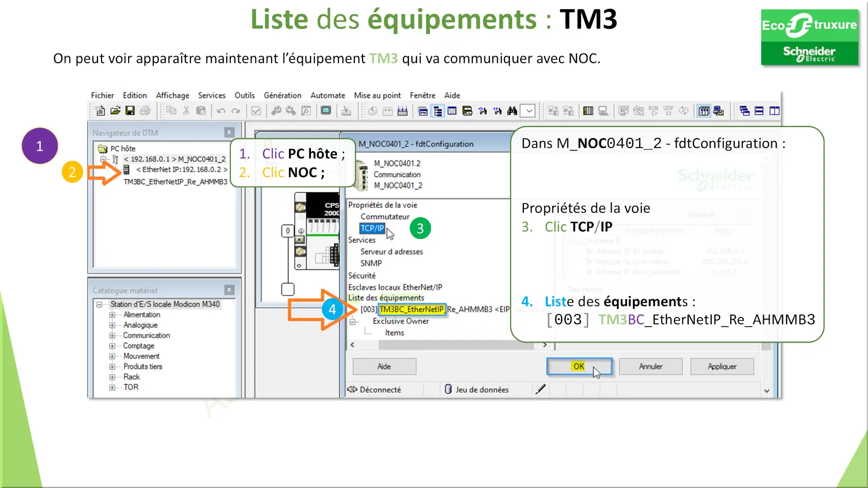868x488 pixels.
Task: Open the Edition menu
Action: 135,95
